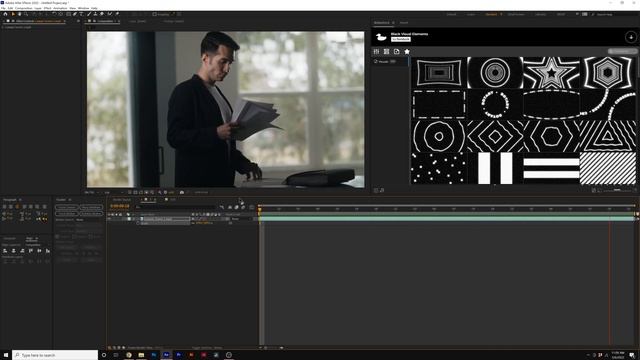Click the timeline playhead marker
The width and height of the screenshot is (640, 360).
click(260, 209)
